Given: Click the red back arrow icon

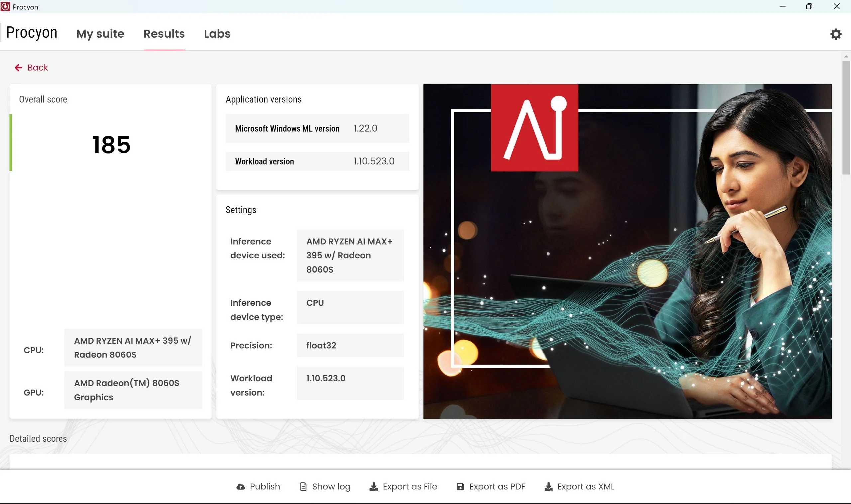Looking at the screenshot, I should [x=18, y=68].
